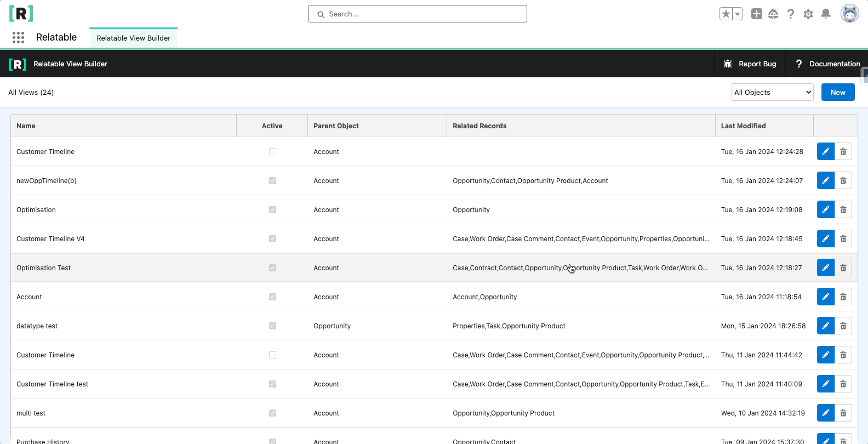Select the Relatable View Builder tab

tap(133, 38)
